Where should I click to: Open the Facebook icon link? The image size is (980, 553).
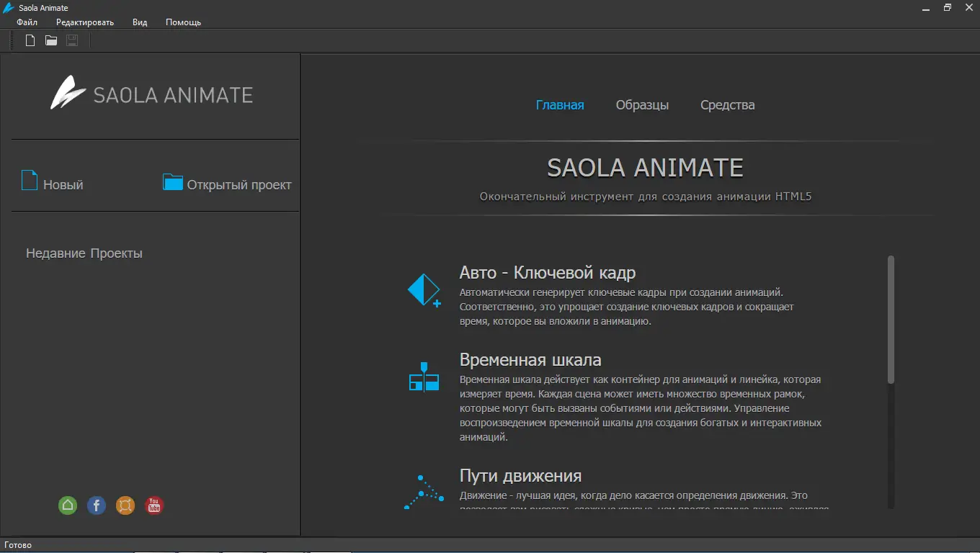click(x=97, y=505)
